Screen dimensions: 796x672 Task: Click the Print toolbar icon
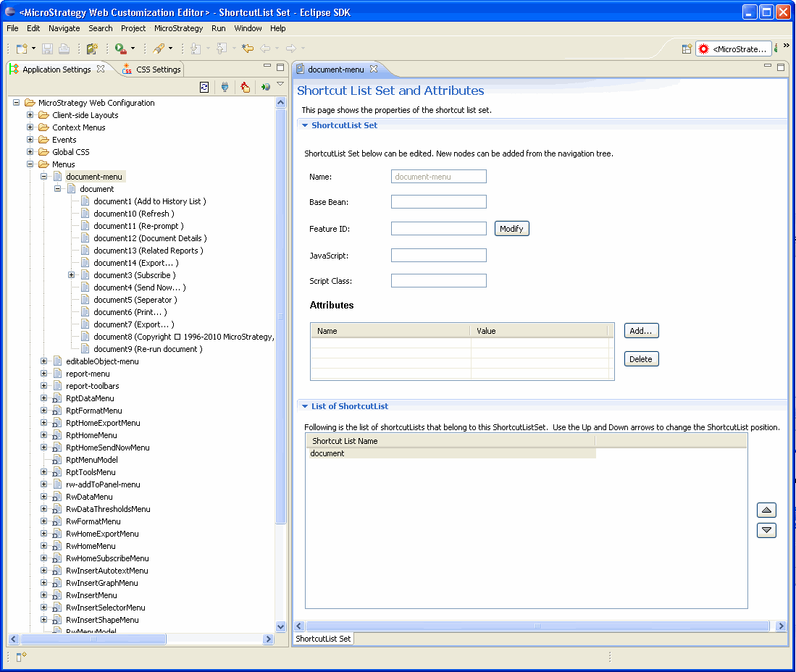64,49
